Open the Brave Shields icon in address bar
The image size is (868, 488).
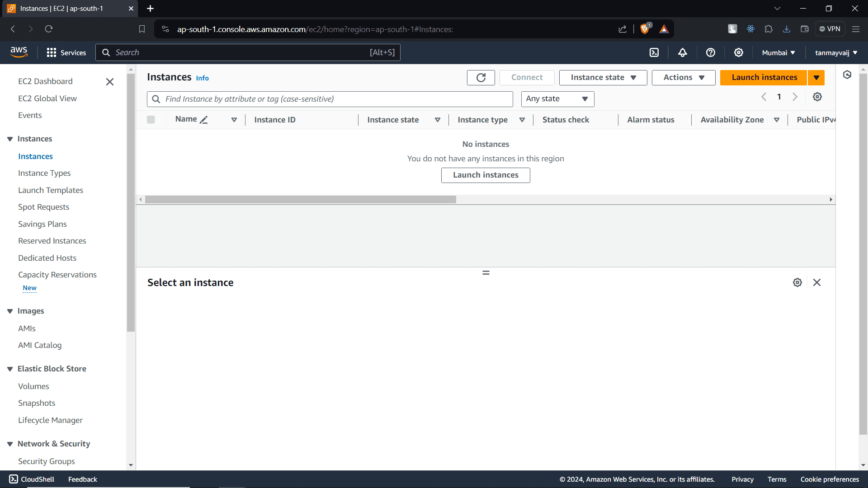click(x=645, y=28)
